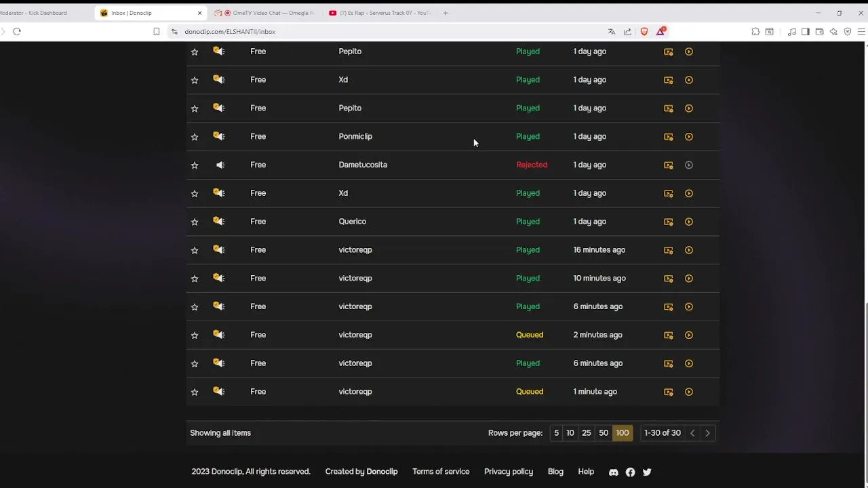Screen dimensions: 868x488
Task: Set rows per page to 50
Action: point(604,433)
